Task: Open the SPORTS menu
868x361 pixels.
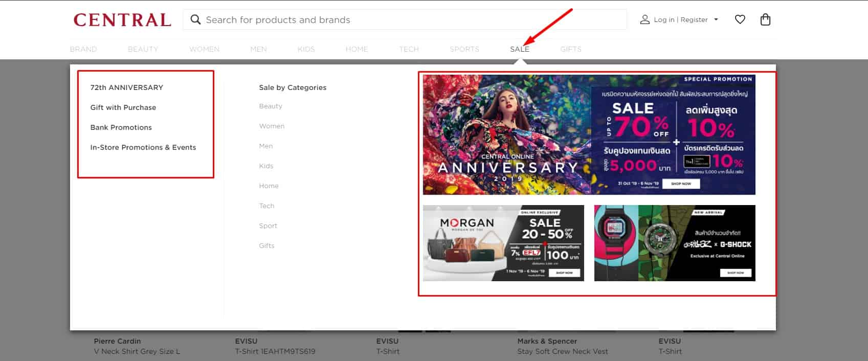Action: coord(464,49)
